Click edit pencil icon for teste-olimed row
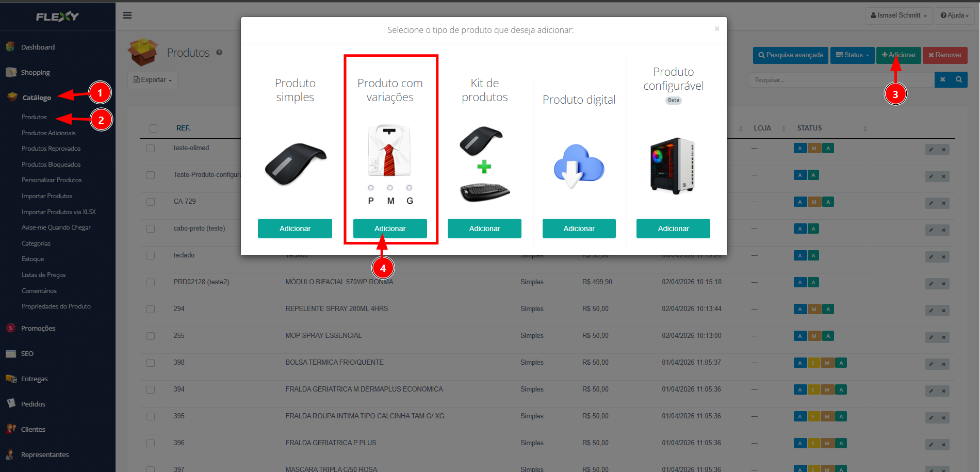Image resolution: width=980 pixels, height=472 pixels. [x=931, y=150]
